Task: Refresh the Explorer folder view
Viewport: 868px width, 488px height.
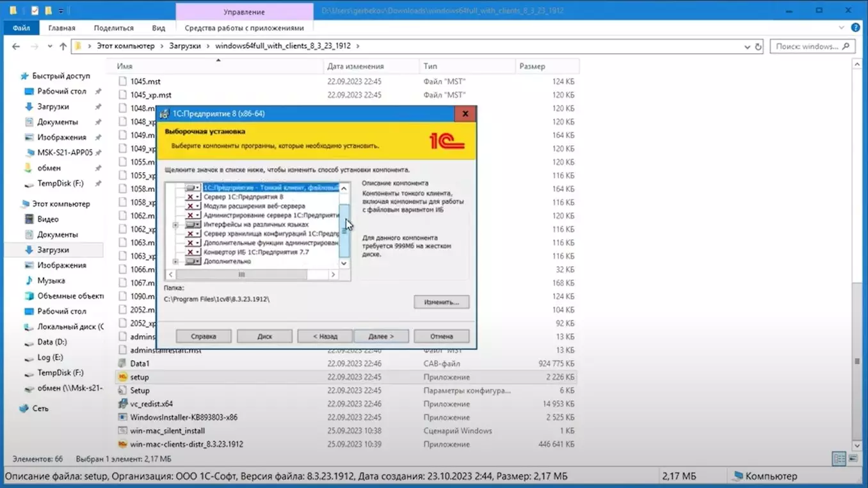Action: [759, 47]
